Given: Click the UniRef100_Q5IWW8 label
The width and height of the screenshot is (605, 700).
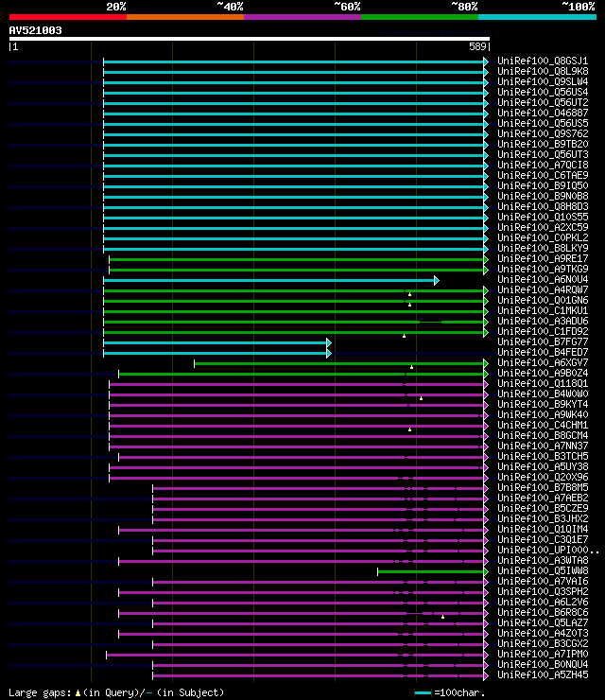Looking at the screenshot, I should point(543,570).
